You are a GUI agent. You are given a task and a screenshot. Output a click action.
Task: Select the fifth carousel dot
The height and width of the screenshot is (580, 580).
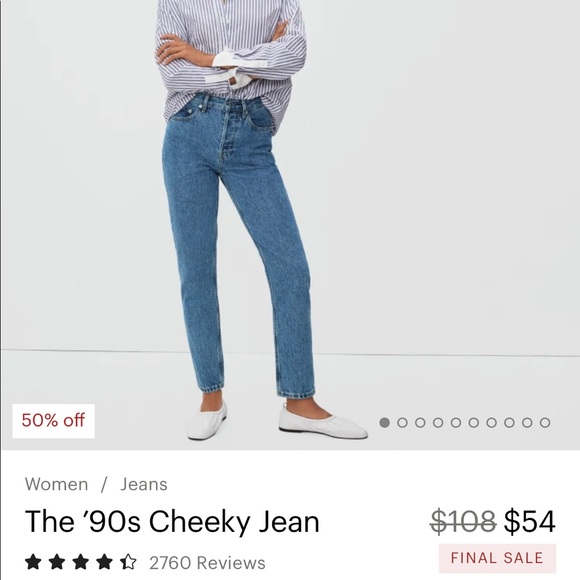click(456, 422)
